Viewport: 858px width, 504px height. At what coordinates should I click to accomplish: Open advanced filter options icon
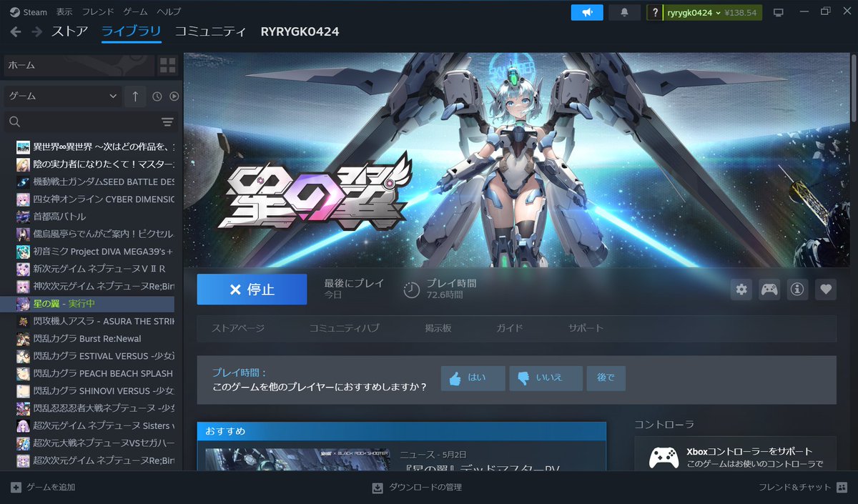(x=167, y=122)
